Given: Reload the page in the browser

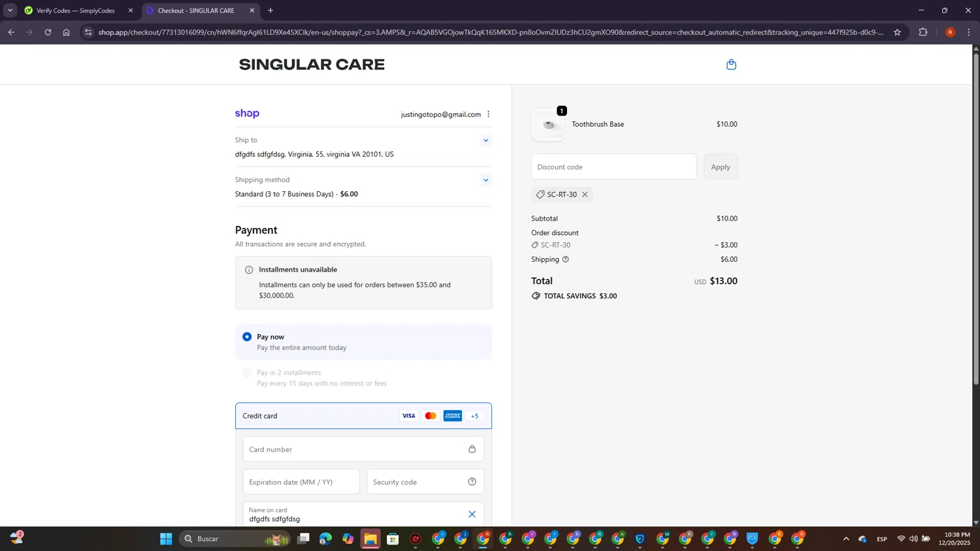Looking at the screenshot, I should click(48, 32).
